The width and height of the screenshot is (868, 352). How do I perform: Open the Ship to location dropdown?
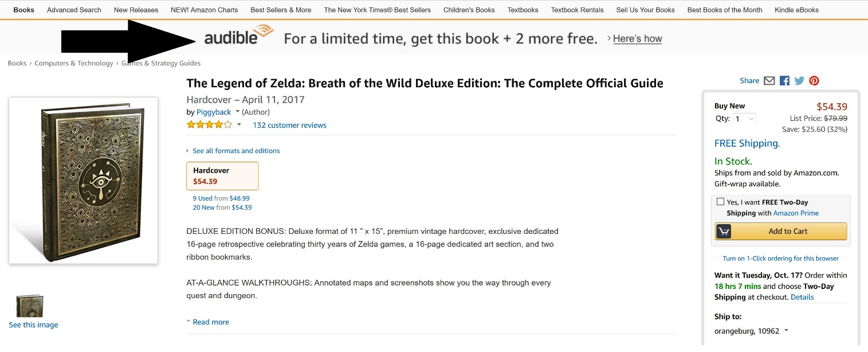786,331
